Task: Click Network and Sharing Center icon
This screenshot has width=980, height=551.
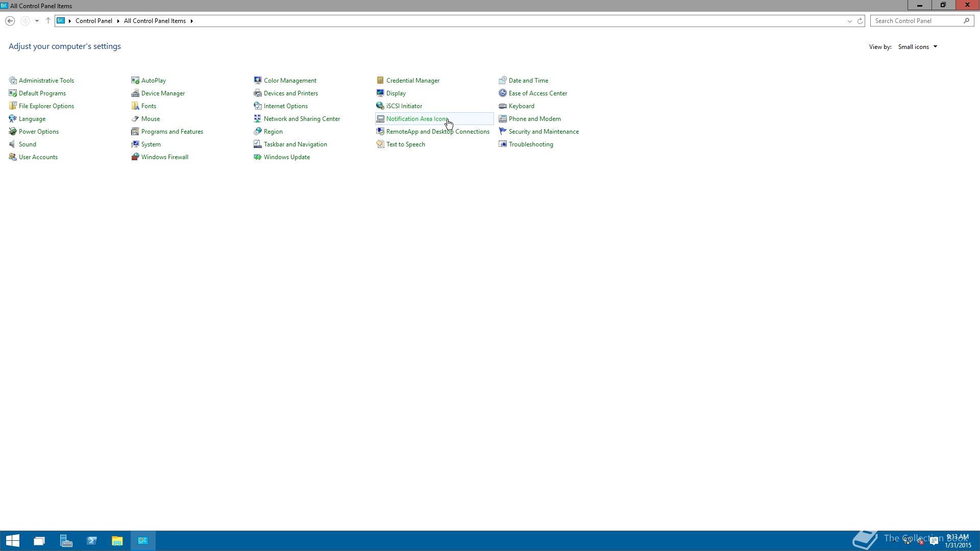Action: (x=258, y=119)
